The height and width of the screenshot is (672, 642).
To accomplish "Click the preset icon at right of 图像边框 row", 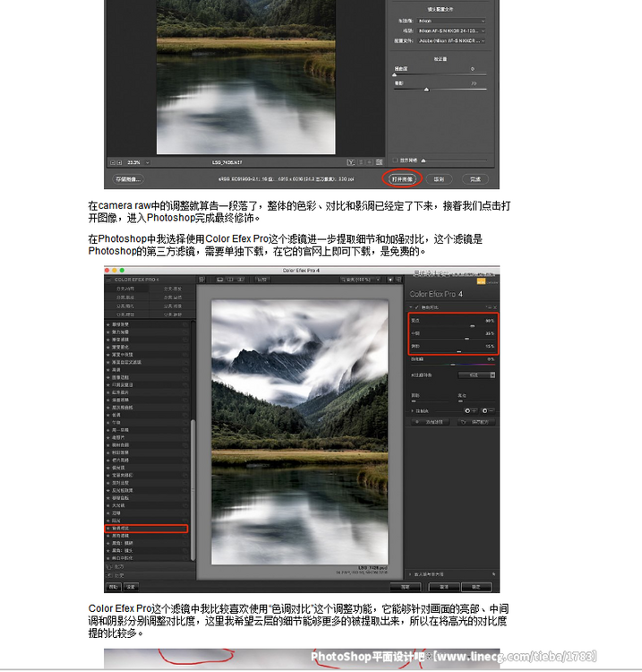I will click(185, 377).
